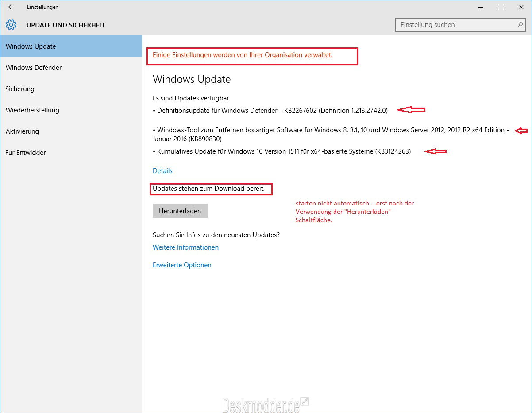The width and height of the screenshot is (532, 413).
Task: Click the Kumulatives Update KB3124263 entry
Action: point(281,151)
